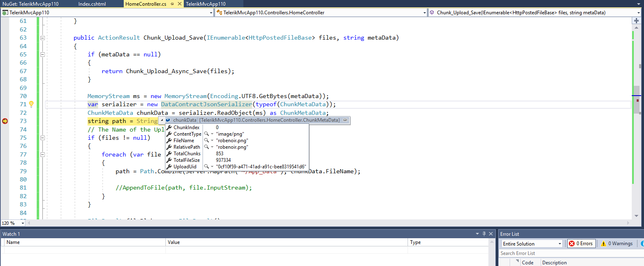Click the Watch 1 panel auto-hide pin icon
The image size is (644, 266).
pos(484,234)
